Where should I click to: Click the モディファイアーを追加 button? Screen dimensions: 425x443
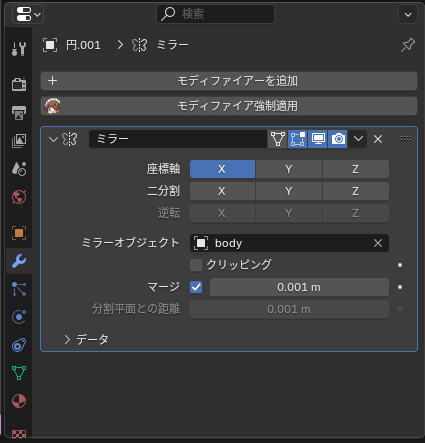pos(229,81)
